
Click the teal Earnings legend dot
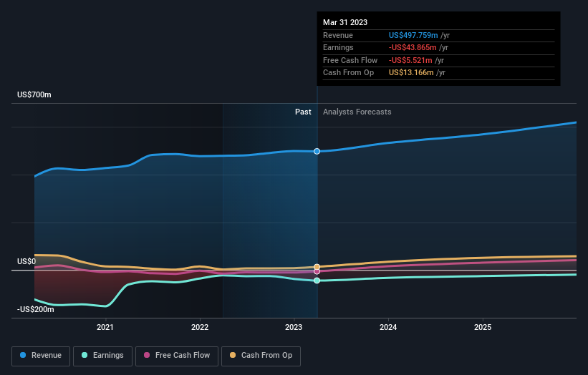[85, 355]
